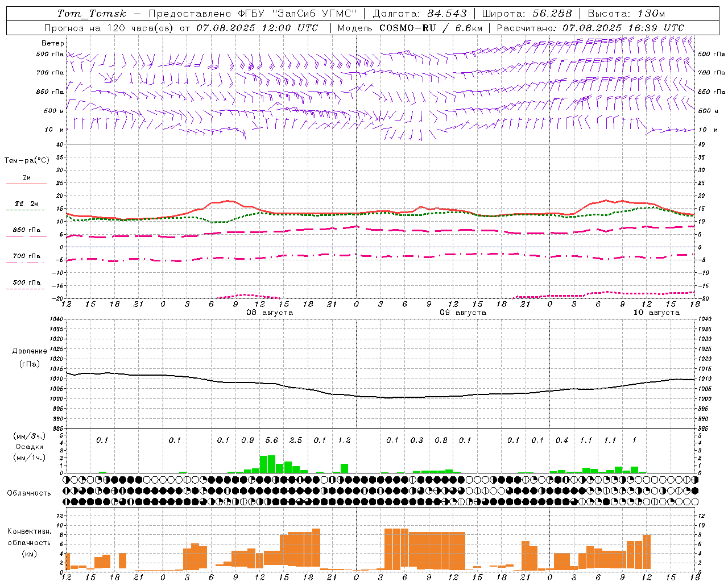Click the (мм/3ч.) precipitation unit label
The height and width of the screenshot is (582, 728).
pyautogui.click(x=28, y=436)
